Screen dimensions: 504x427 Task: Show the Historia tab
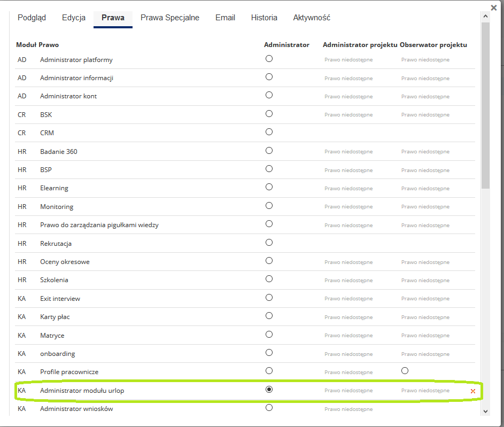[264, 18]
